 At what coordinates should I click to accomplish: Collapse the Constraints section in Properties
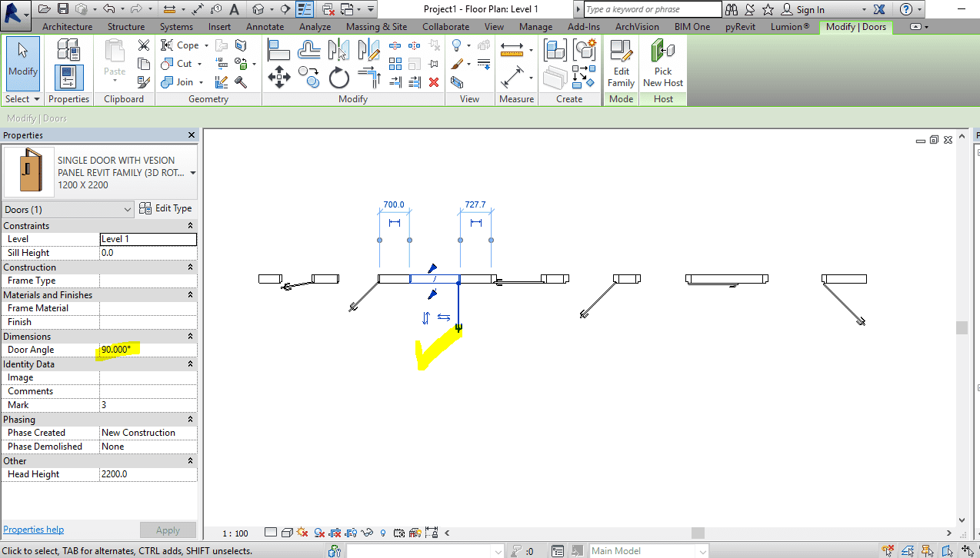coord(190,226)
